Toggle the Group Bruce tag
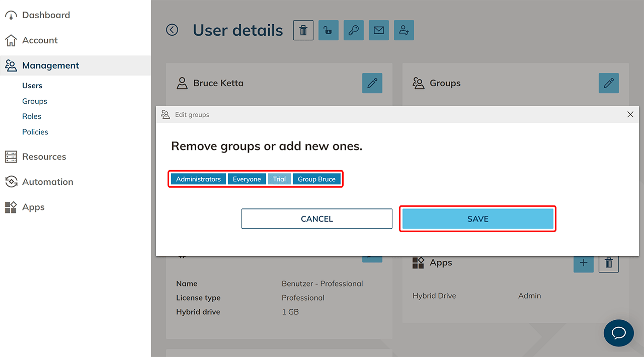644x357 pixels. click(x=316, y=179)
